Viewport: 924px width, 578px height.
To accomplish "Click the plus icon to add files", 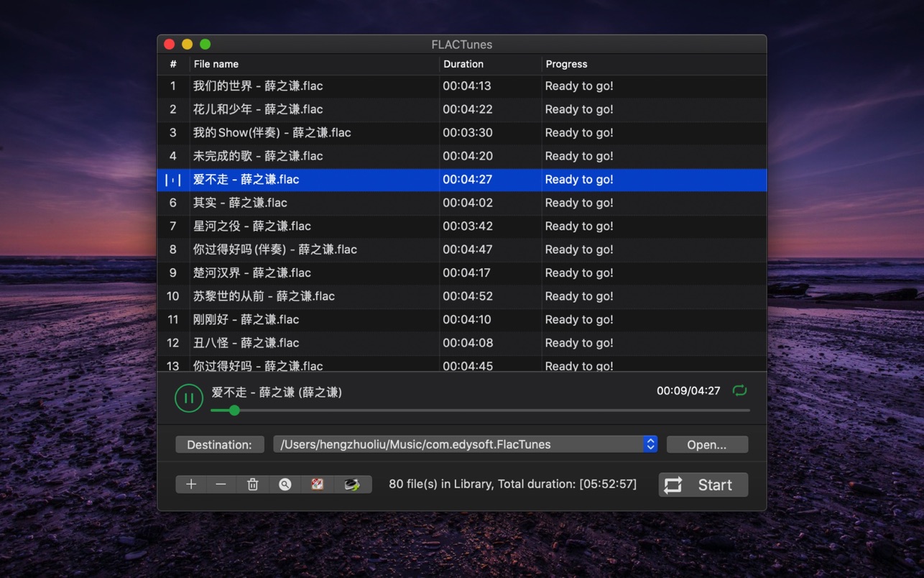I will (x=191, y=485).
